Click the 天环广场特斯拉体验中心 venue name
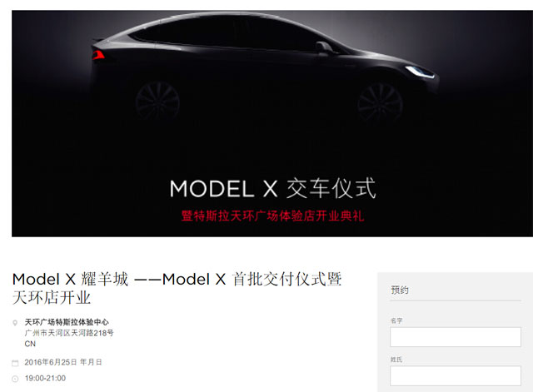The width and height of the screenshot is (533, 392). [x=67, y=322]
